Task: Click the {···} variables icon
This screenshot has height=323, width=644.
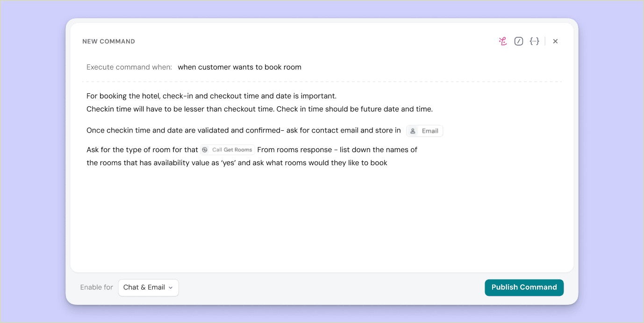Action: 535,41
